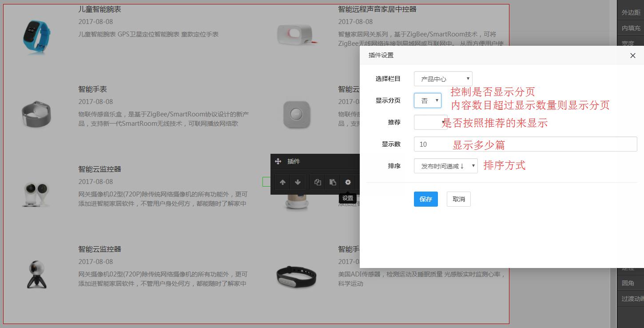Open the 显示分页 dropdown set to 否
Viewport: 644px width, 328px height.
(427, 100)
